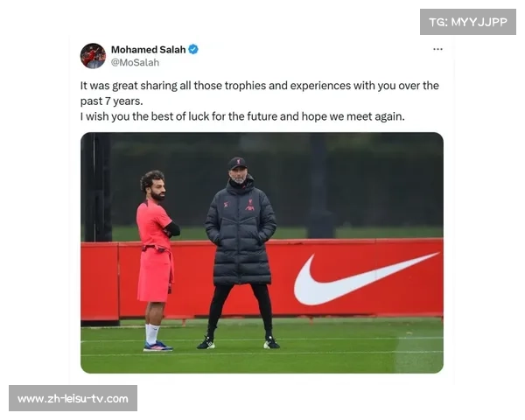This screenshot has height=420, width=525.
Task: Click the Mohamed Salah display name
Action: (x=149, y=50)
